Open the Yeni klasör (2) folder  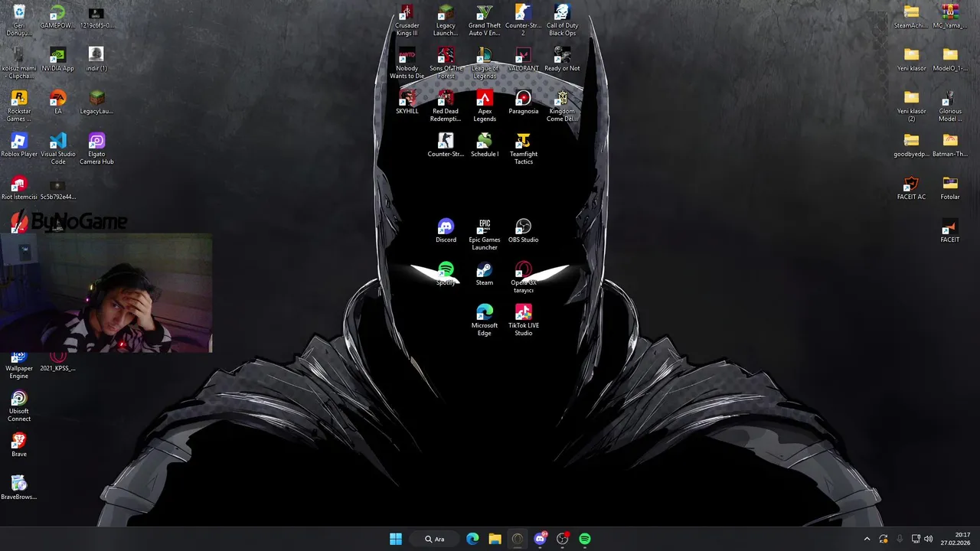911,106
